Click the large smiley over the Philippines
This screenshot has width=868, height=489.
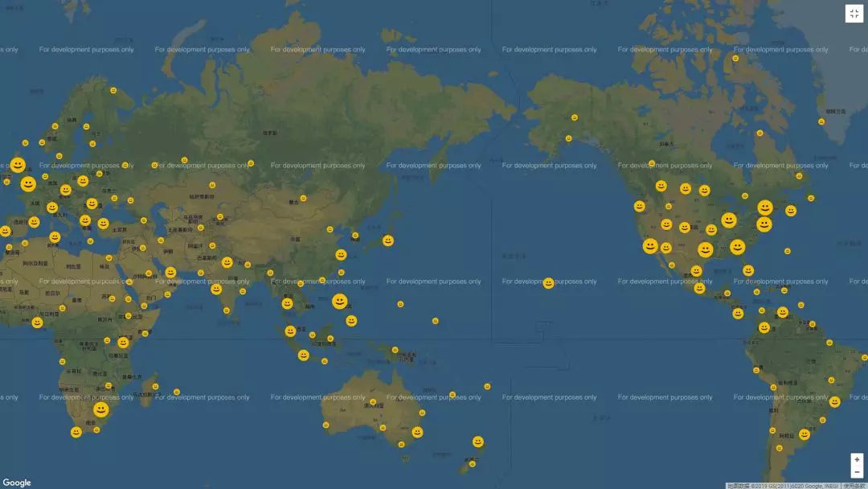point(340,302)
